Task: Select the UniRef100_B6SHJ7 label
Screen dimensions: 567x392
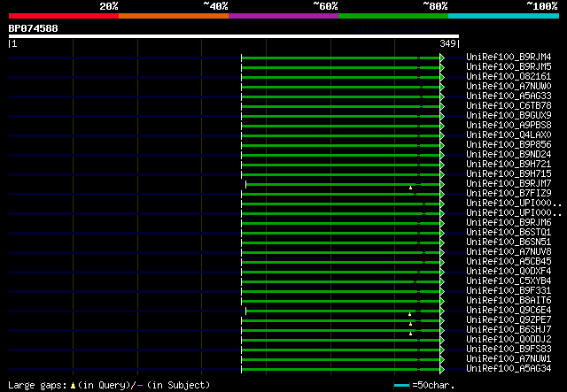Action: [509, 330]
